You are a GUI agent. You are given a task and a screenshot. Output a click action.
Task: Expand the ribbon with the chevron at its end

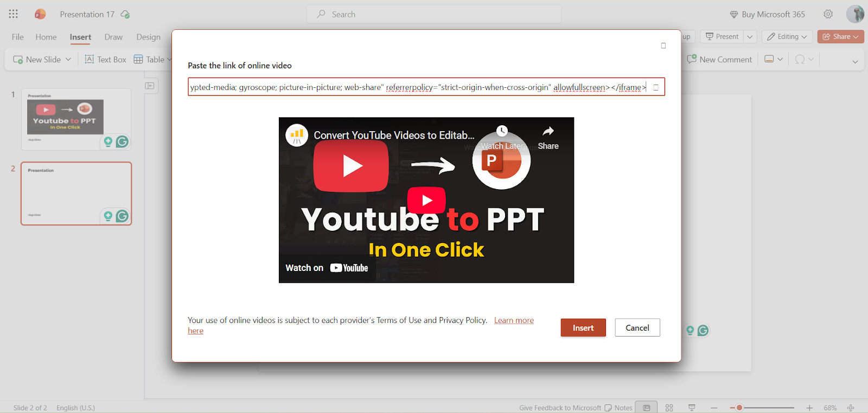pyautogui.click(x=855, y=62)
